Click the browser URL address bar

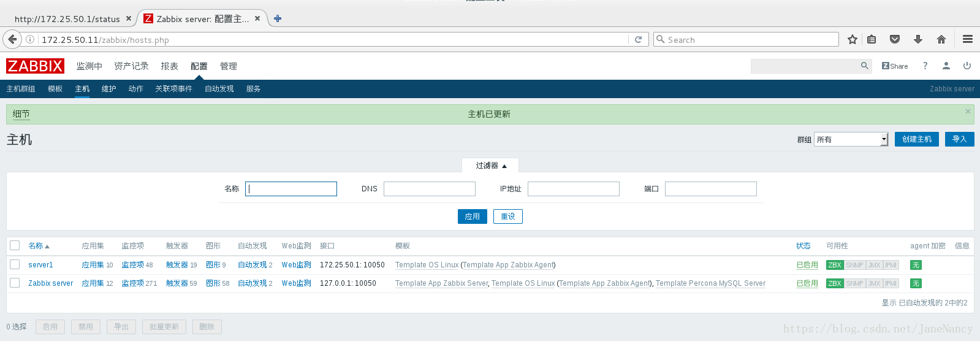coord(334,39)
